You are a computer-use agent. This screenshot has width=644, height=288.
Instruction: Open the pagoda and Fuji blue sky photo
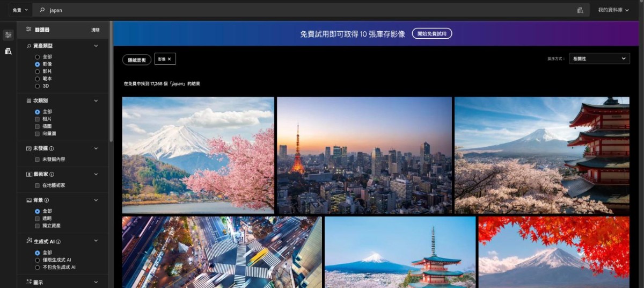400,252
